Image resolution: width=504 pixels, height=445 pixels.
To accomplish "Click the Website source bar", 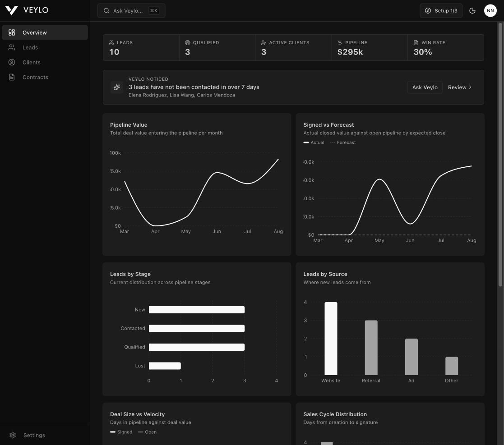I will click(x=331, y=339).
